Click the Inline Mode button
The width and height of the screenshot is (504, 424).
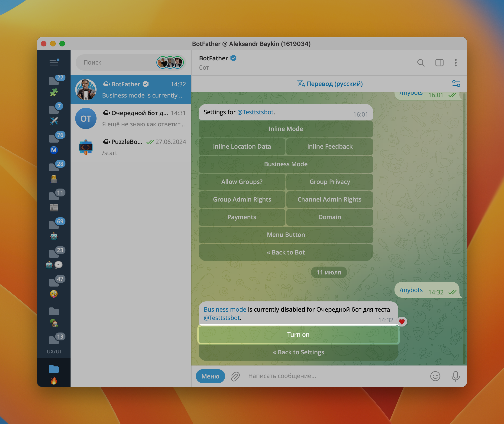[286, 129]
